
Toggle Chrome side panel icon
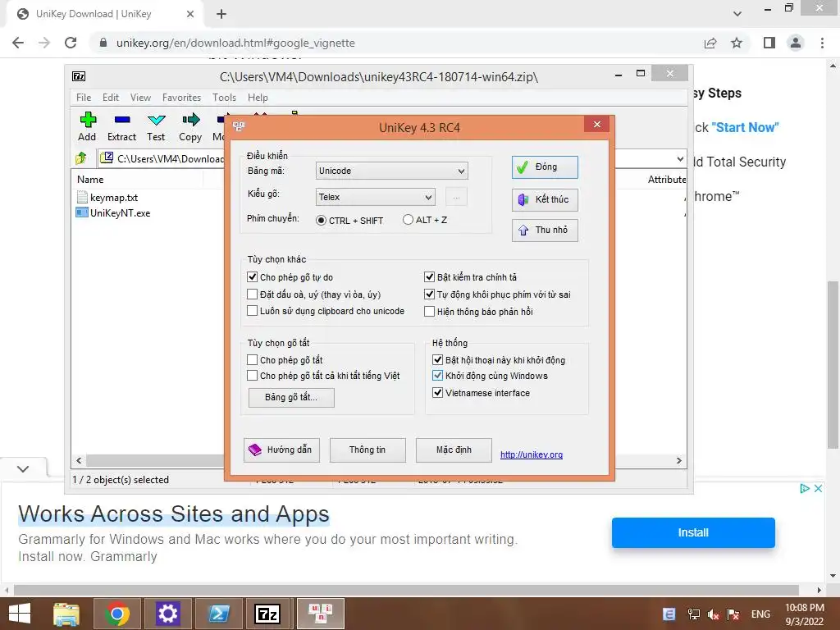click(769, 43)
